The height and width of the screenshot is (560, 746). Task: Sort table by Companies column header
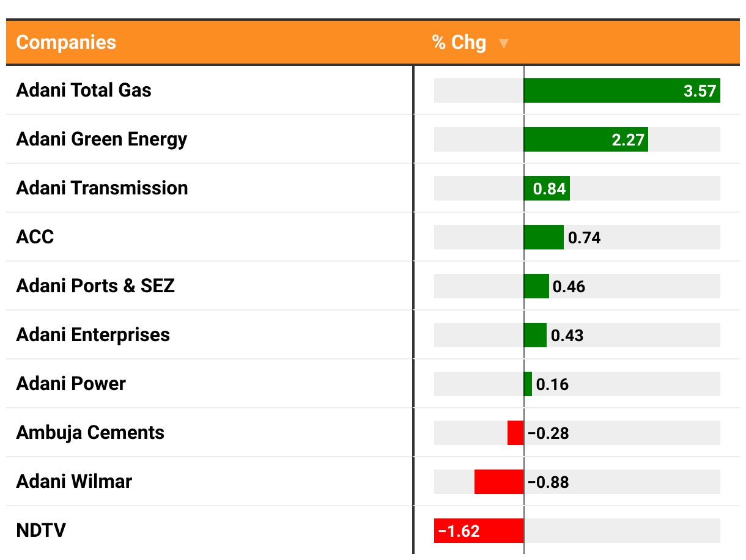pyautogui.click(x=66, y=42)
